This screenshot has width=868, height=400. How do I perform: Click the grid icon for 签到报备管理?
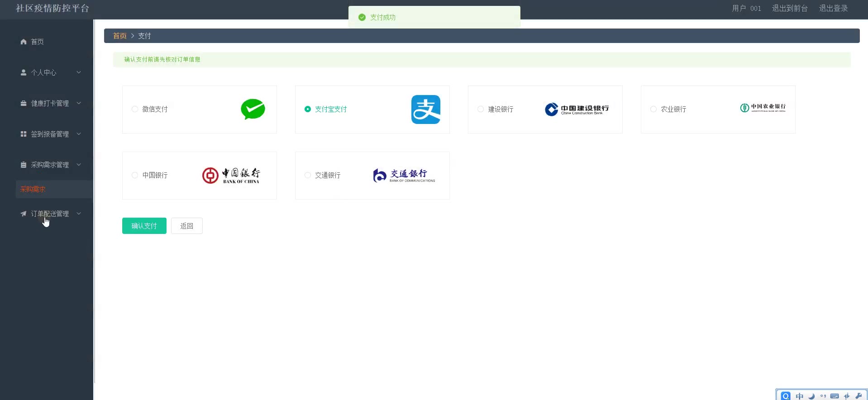[x=24, y=134]
